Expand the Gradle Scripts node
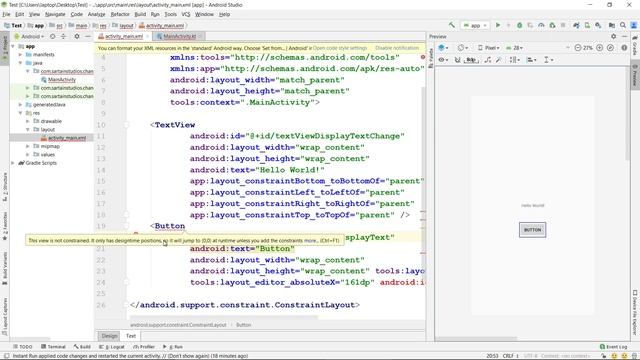The image size is (640, 360). coord(13,163)
